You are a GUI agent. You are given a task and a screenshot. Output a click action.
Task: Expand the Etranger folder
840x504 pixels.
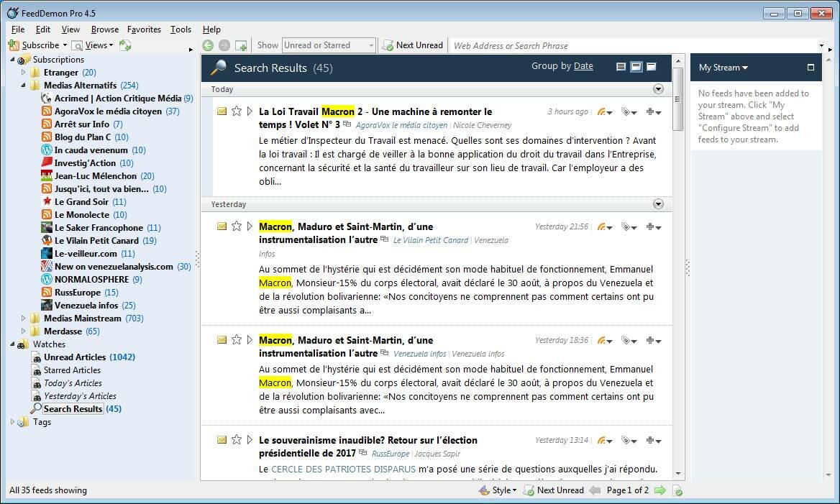pyautogui.click(x=23, y=73)
